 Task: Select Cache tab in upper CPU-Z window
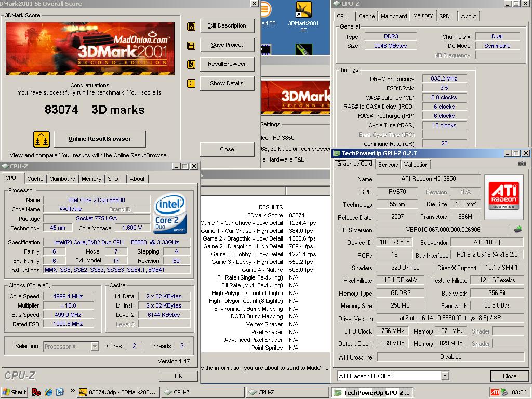(366, 16)
